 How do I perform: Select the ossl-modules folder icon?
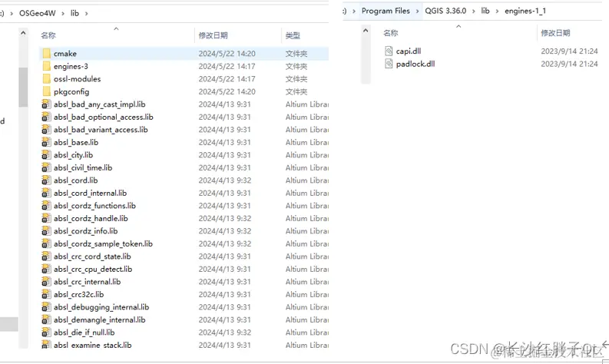click(47, 79)
